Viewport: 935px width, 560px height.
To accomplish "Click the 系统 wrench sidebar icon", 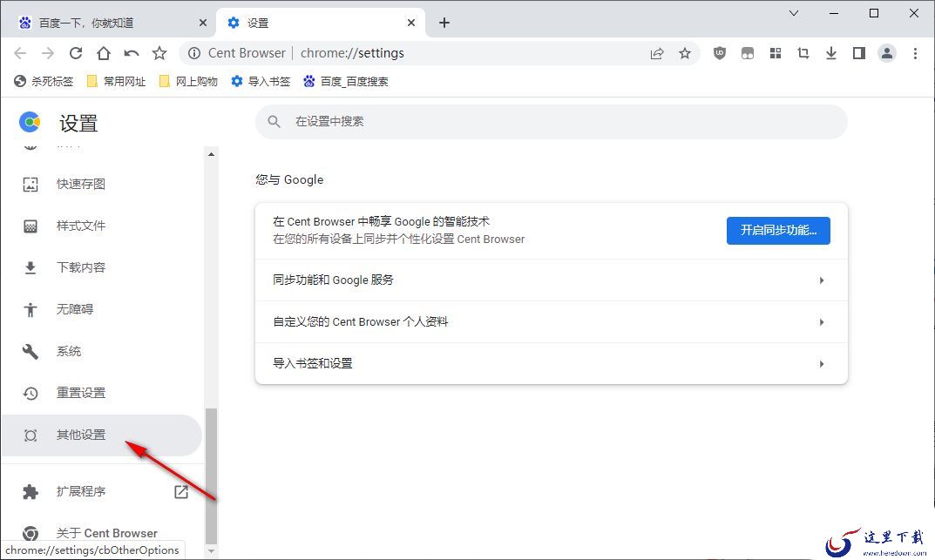I will click(30, 352).
